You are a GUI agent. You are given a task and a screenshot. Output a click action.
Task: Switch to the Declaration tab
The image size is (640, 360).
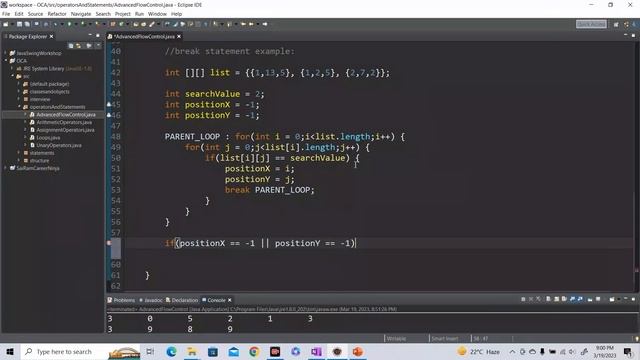(182, 300)
